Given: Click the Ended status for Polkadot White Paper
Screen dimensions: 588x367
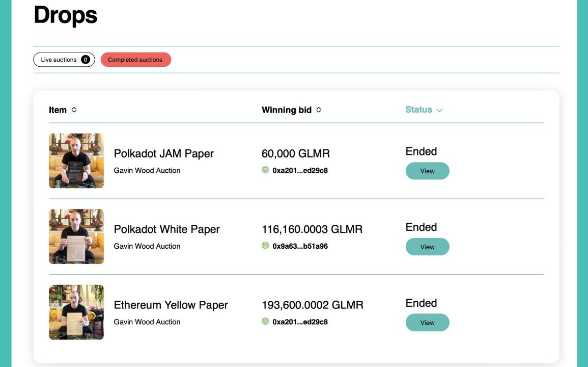Looking at the screenshot, I should coord(421,227).
